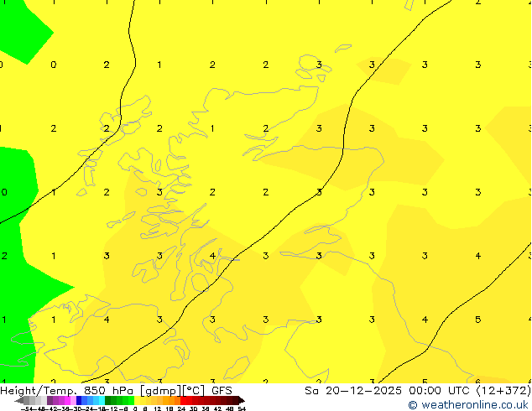Click the dark brown right arrow end of the color scale
This screenshot has width=532, height=411.
point(242,400)
